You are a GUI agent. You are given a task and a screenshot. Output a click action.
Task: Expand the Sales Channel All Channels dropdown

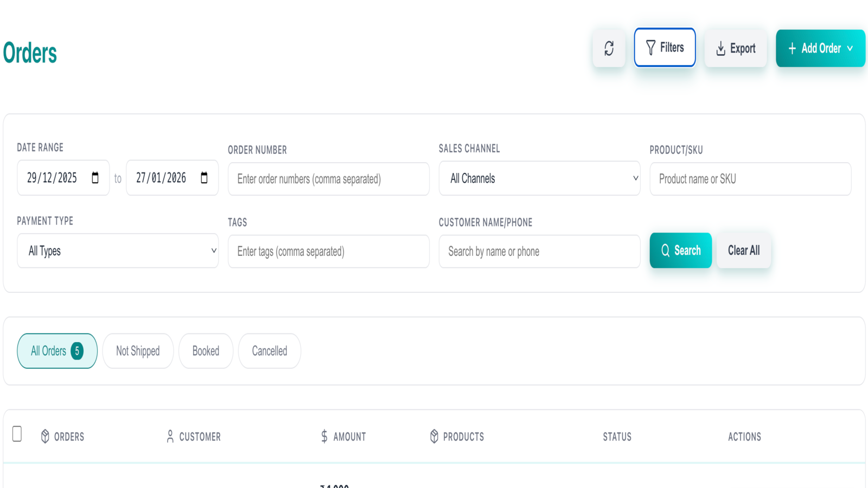pos(539,178)
